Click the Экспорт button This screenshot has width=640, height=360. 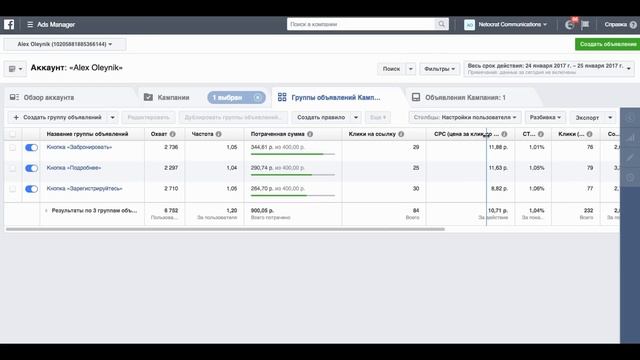tap(587, 118)
